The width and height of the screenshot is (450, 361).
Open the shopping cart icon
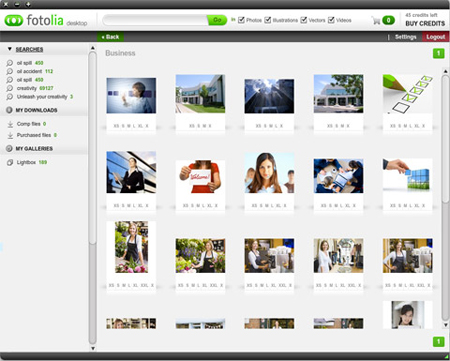click(x=376, y=21)
